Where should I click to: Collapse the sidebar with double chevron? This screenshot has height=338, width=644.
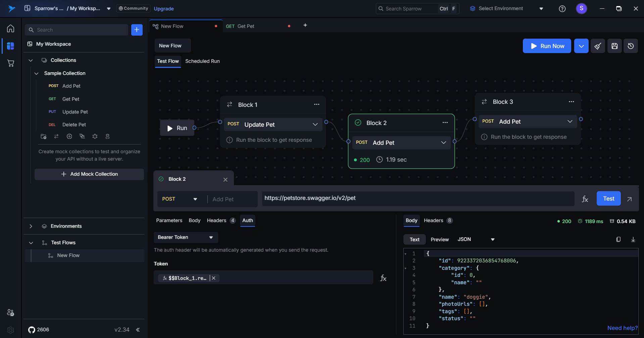click(x=138, y=330)
